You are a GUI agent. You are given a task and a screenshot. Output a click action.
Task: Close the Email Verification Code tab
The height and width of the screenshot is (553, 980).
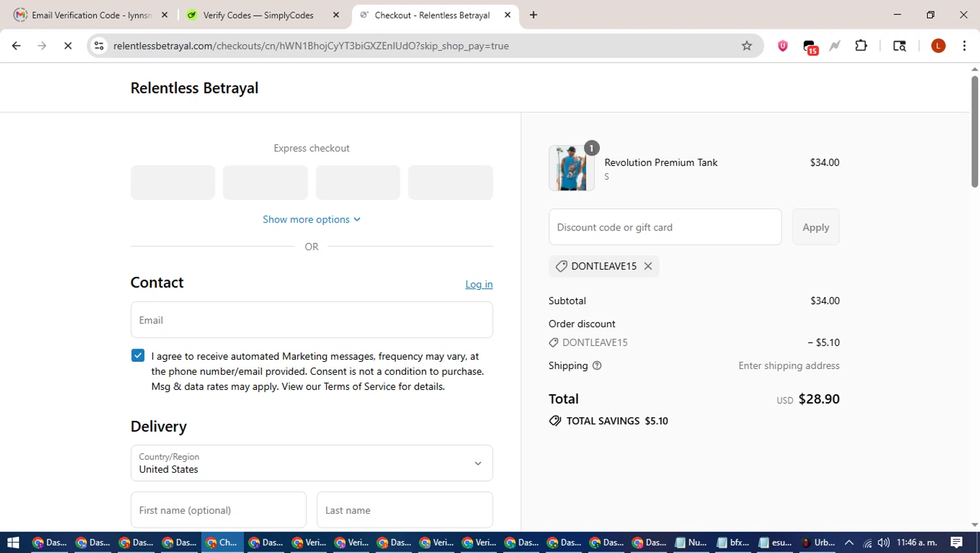pyautogui.click(x=165, y=15)
